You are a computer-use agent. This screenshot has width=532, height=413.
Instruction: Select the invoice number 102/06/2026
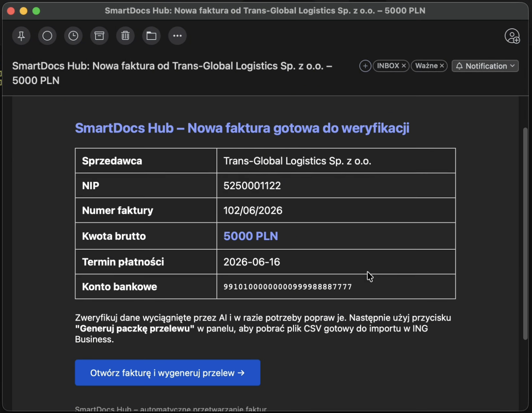(253, 210)
